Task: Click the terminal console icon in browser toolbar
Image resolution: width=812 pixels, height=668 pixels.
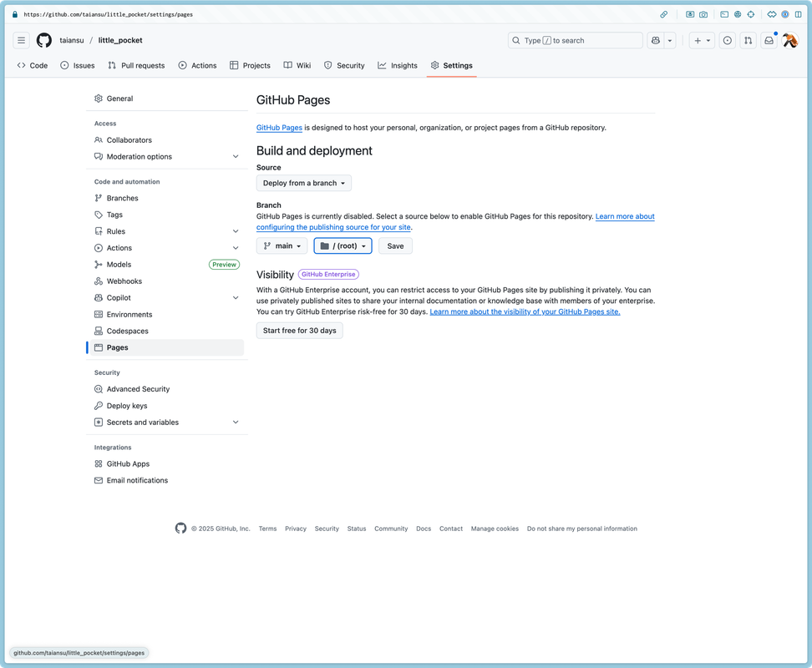Action: coord(724,14)
